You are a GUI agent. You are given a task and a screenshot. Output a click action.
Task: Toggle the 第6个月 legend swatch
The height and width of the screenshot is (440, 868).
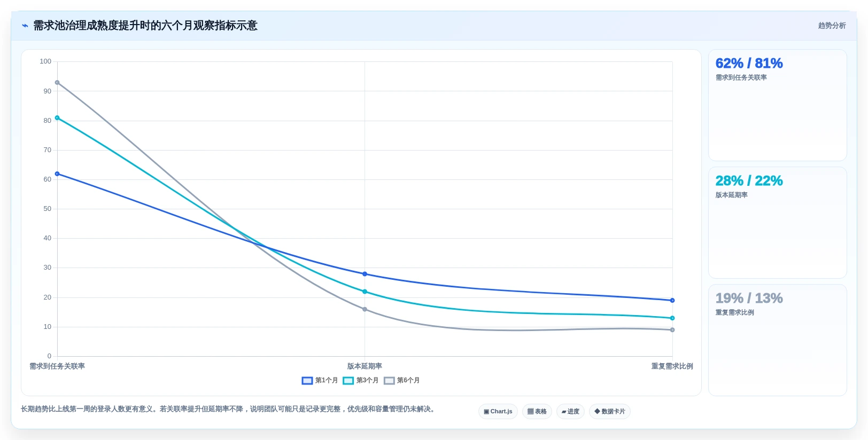(389, 381)
